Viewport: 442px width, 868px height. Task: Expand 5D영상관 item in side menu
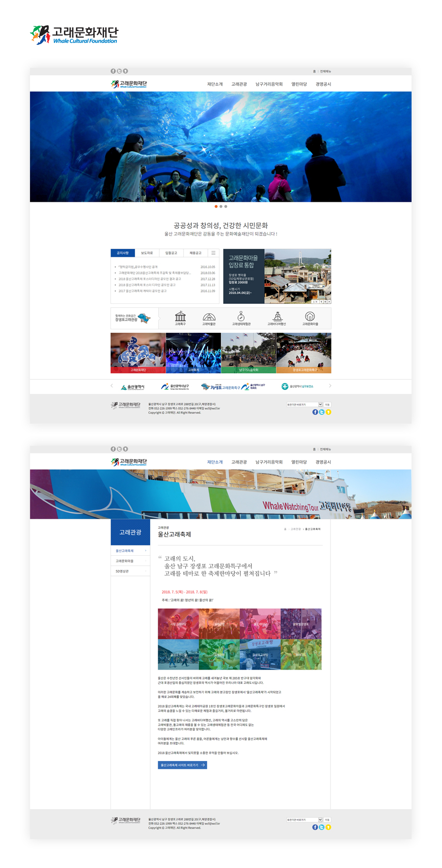click(131, 571)
